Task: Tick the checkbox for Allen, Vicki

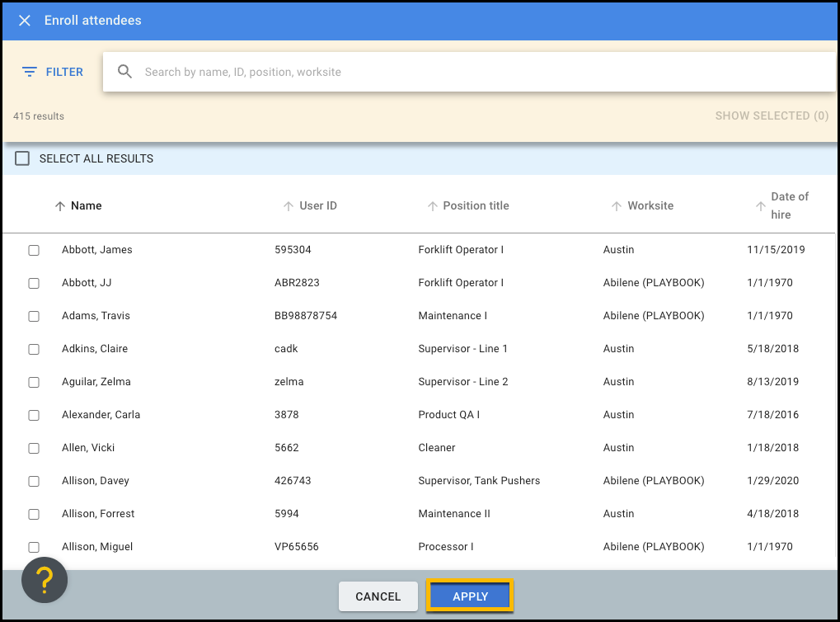Action: [x=33, y=447]
